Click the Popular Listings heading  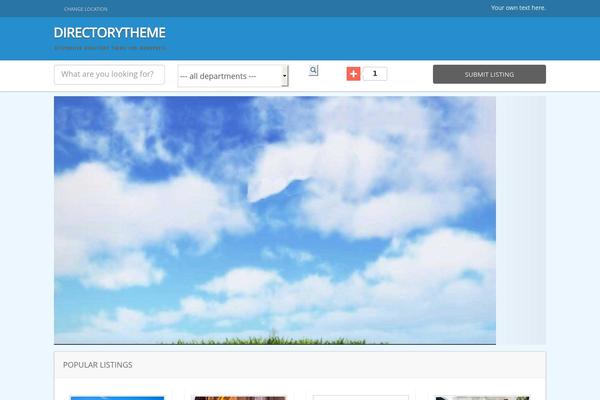point(98,365)
